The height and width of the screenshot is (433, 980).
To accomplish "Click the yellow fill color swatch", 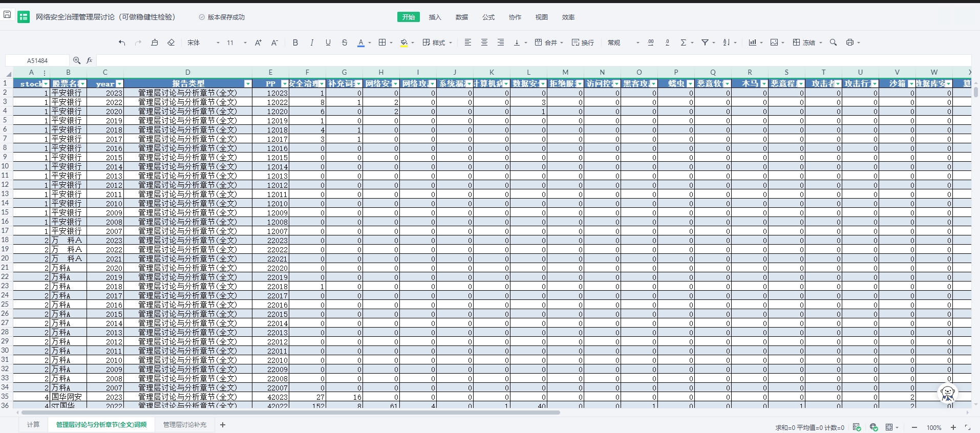I will click(404, 42).
